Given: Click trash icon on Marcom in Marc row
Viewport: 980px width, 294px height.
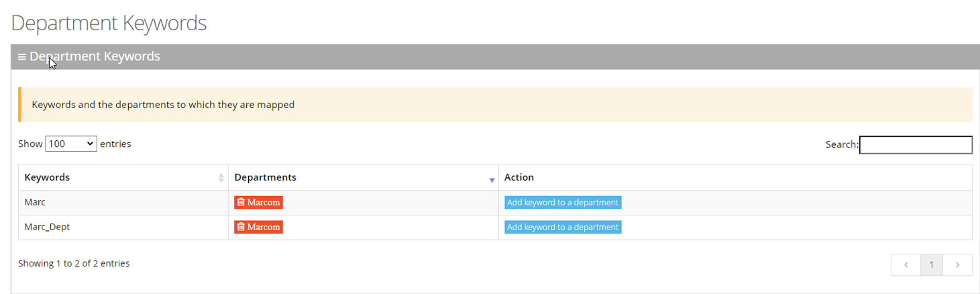Looking at the screenshot, I should pyautogui.click(x=241, y=202).
